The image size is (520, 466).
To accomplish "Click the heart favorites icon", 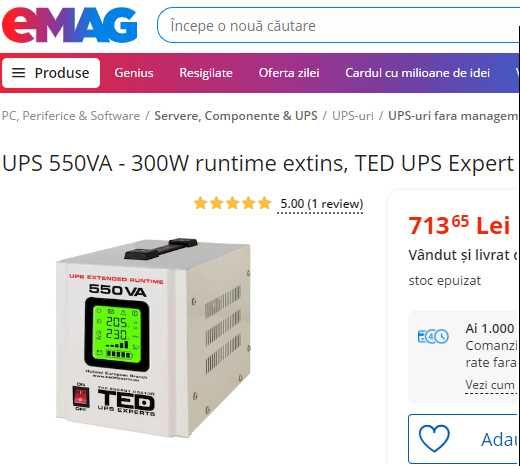I will point(434,438).
